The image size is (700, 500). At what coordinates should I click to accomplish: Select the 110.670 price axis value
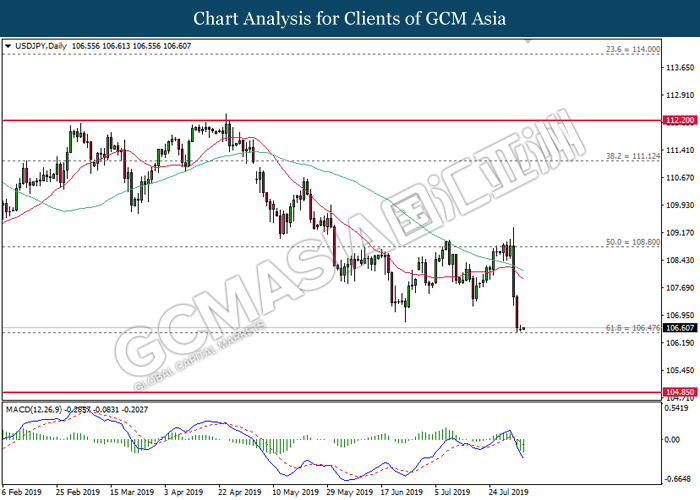point(680,178)
